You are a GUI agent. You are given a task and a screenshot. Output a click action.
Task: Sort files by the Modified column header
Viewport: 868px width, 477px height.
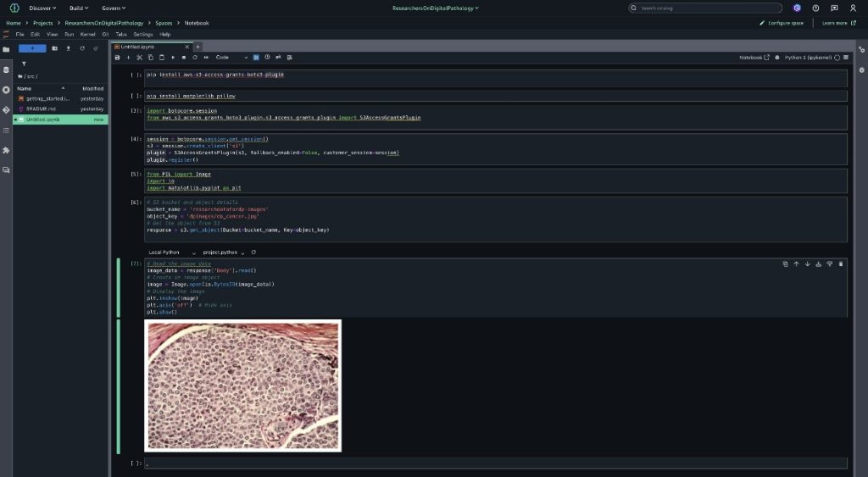coord(92,89)
